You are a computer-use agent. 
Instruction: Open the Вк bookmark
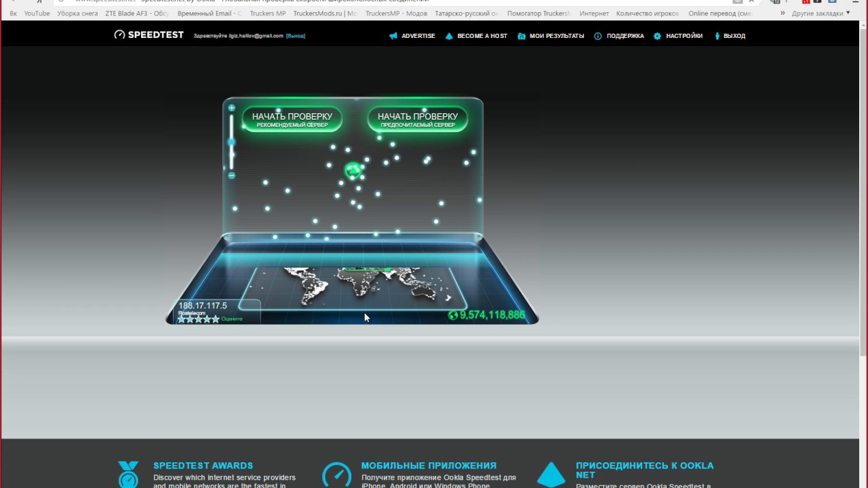point(14,14)
